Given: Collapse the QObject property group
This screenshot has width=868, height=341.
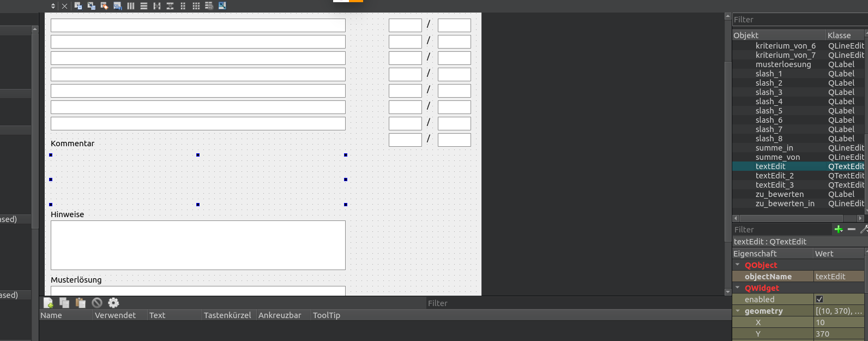Looking at the screenshot, I should (x=738, y=265).
